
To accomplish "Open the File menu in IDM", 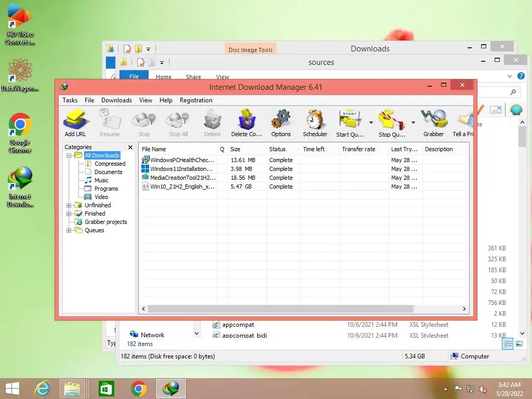I will click(x=89, y=100).
